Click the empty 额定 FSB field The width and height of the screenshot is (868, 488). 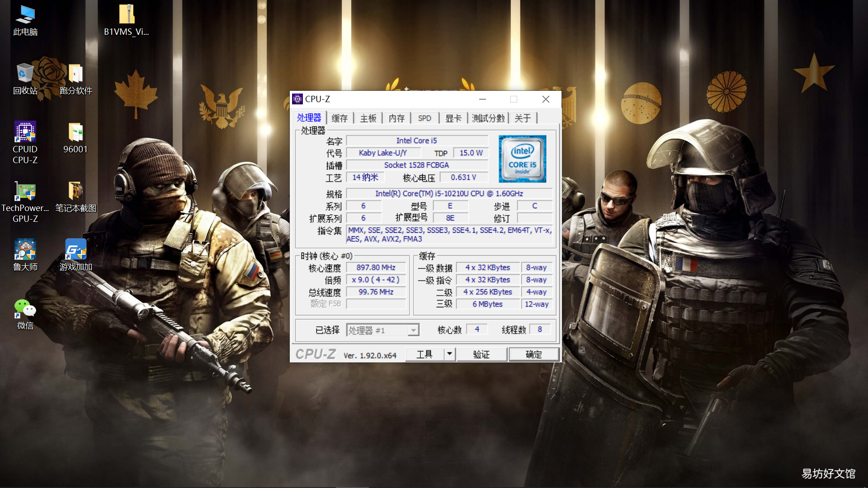(376, 304)
